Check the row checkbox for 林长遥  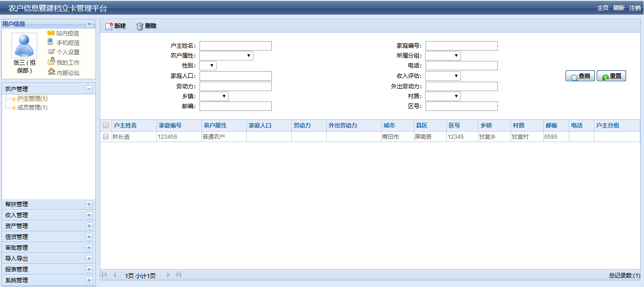click(106, 137)
